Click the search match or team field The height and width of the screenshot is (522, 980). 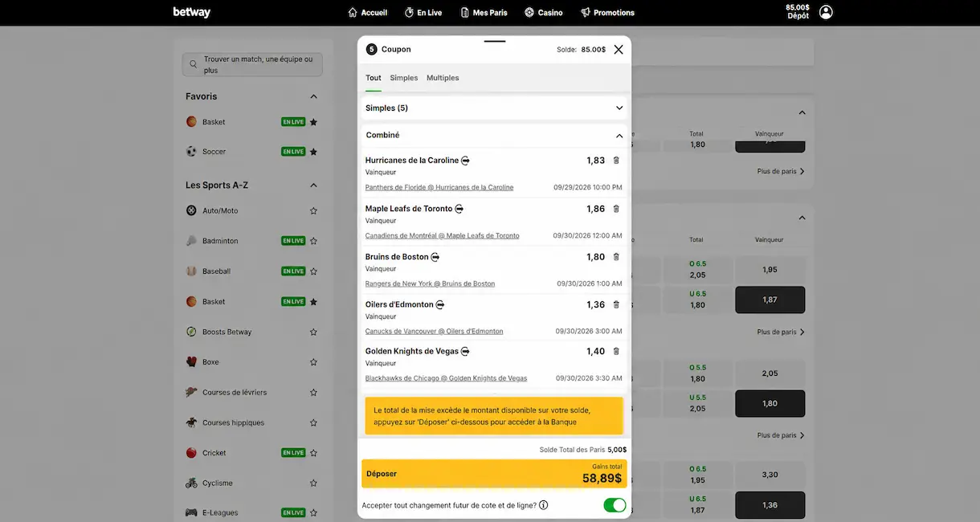point(252,64)
